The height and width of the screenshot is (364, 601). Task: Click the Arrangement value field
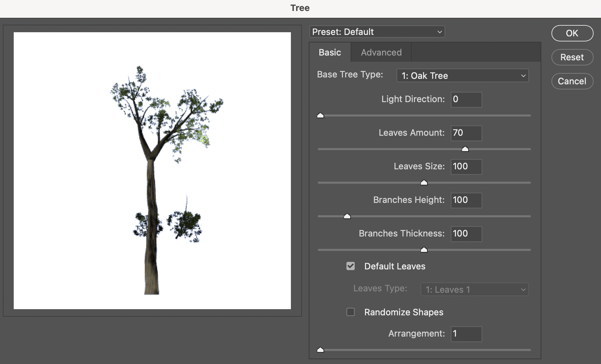[466, 334]
